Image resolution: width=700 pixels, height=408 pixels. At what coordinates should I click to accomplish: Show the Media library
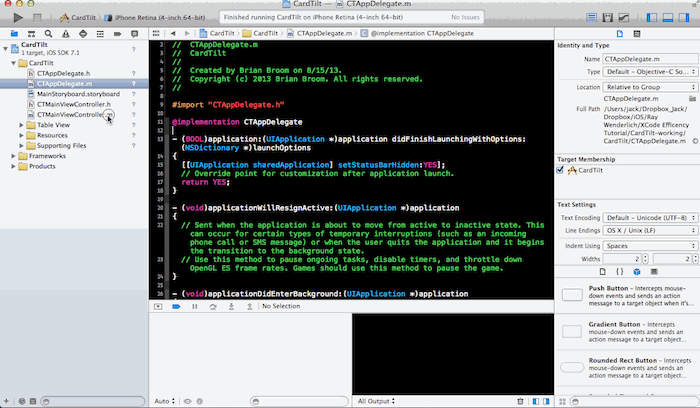(x=654, y=272)
